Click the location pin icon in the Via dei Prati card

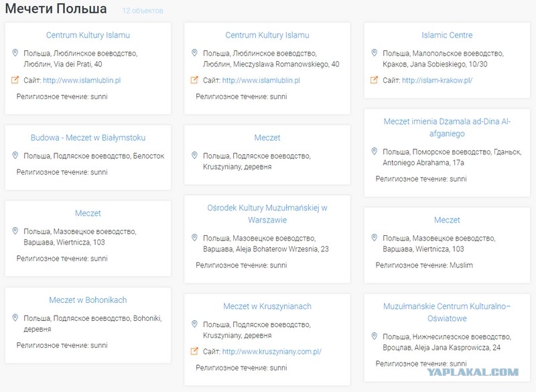[x=15, y=53]
